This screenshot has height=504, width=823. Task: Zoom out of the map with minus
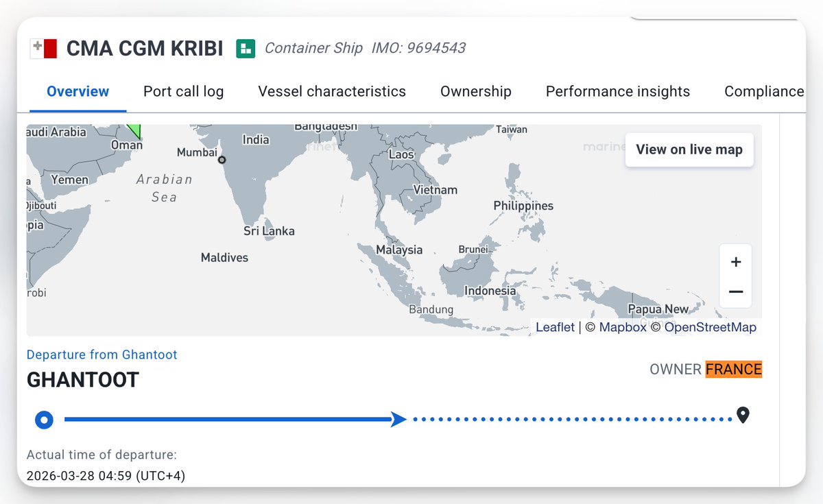tap(736, 291)
